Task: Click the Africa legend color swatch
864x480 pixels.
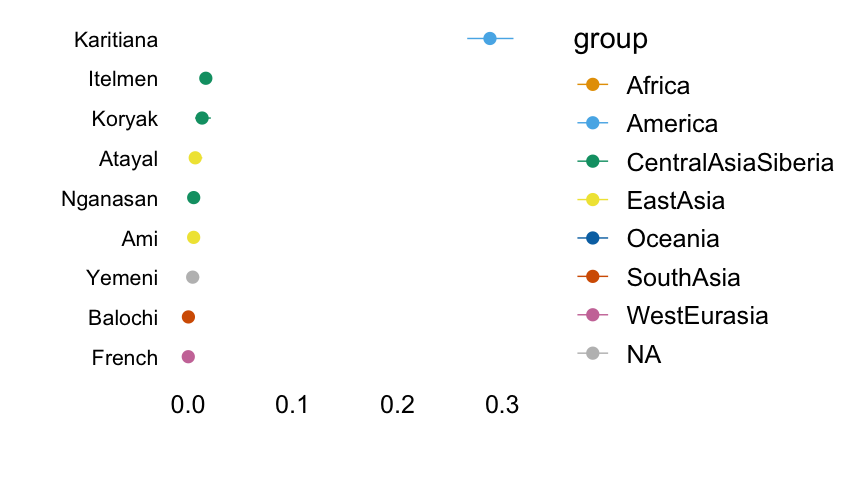Action: [592, 86]
